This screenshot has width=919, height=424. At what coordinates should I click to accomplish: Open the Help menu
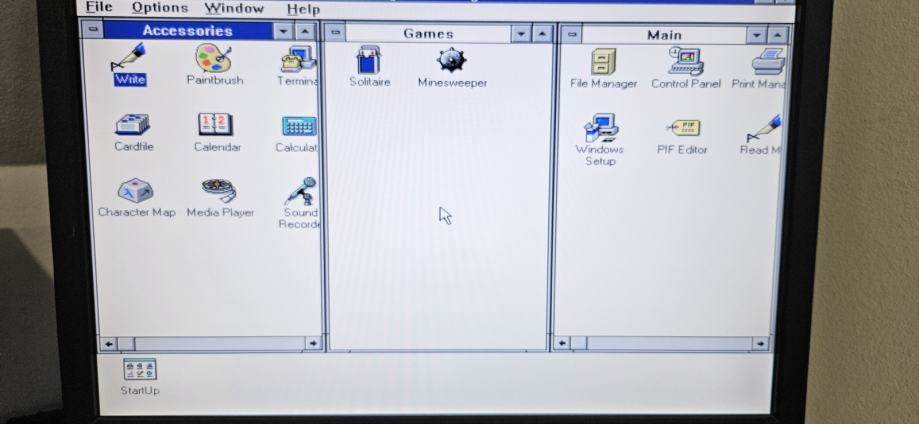(303, 9)
